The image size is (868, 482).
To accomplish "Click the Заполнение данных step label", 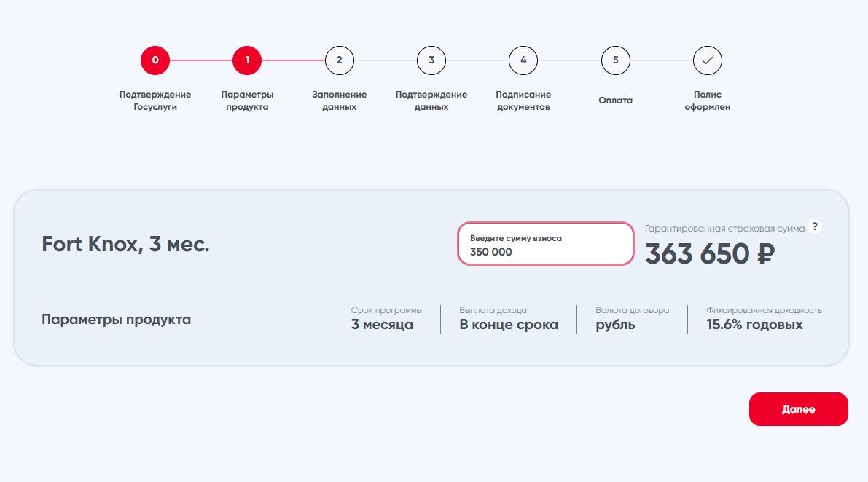I will tap(340, 100).
